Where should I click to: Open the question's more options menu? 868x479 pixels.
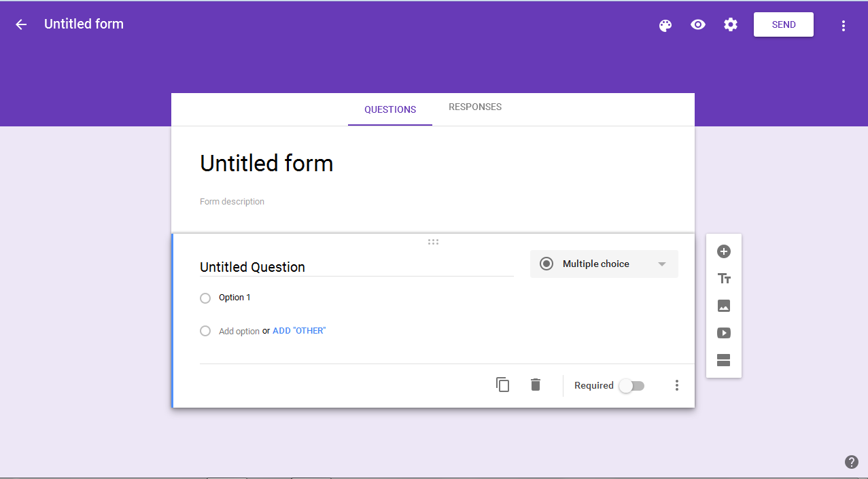(676, 385)
